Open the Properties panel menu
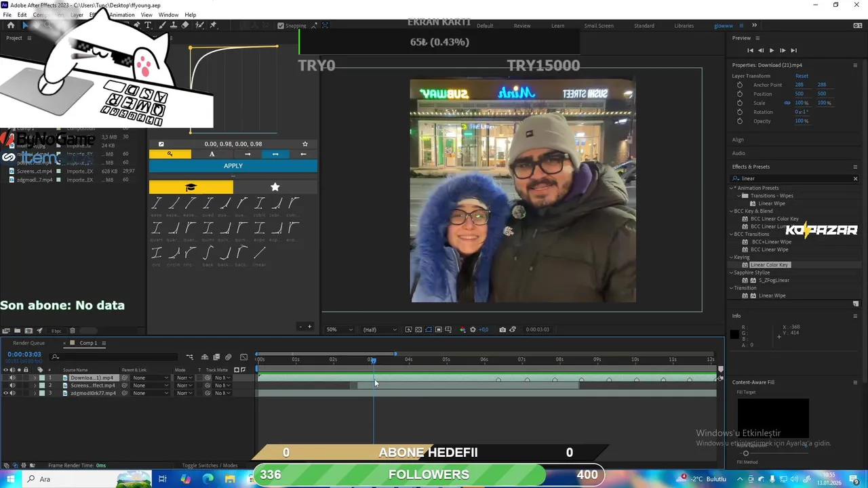Viewport: 868px width, 488px height. pos(855,65)
